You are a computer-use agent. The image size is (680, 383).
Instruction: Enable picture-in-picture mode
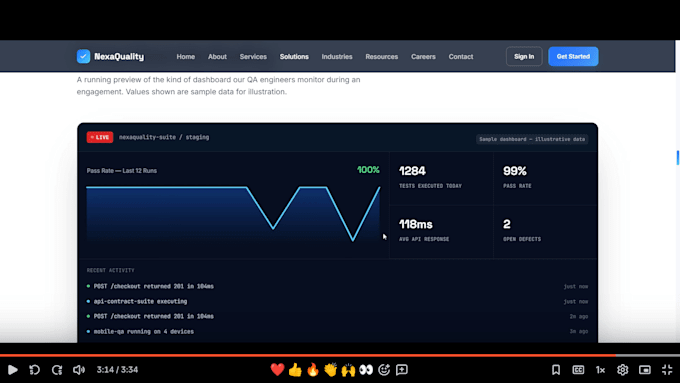tap(645, 370)
